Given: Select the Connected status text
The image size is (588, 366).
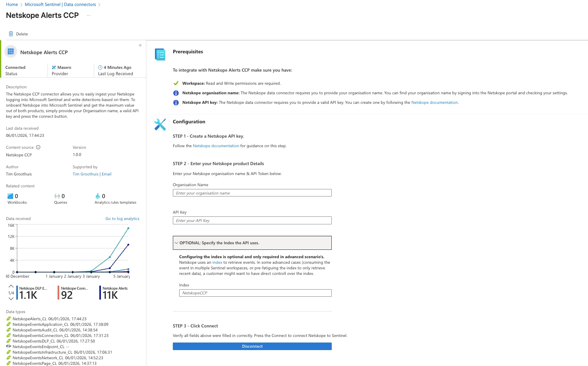Looking at the screenshot, I should point(15,68).
